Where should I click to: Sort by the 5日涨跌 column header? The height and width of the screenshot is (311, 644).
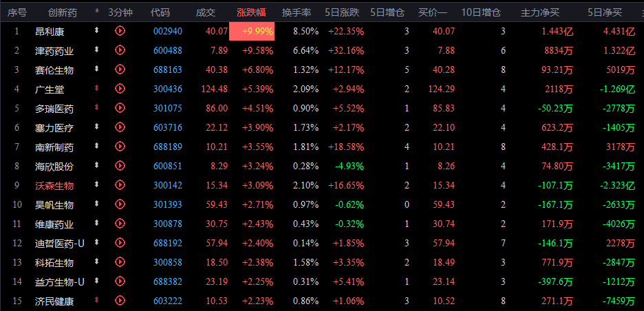coord(342,13)
